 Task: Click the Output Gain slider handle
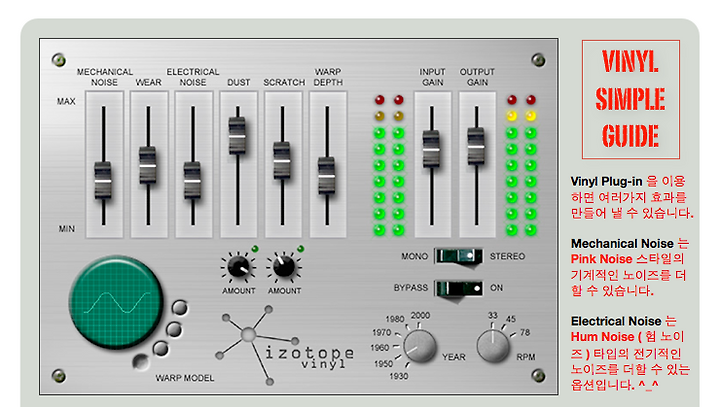point(476,147)
